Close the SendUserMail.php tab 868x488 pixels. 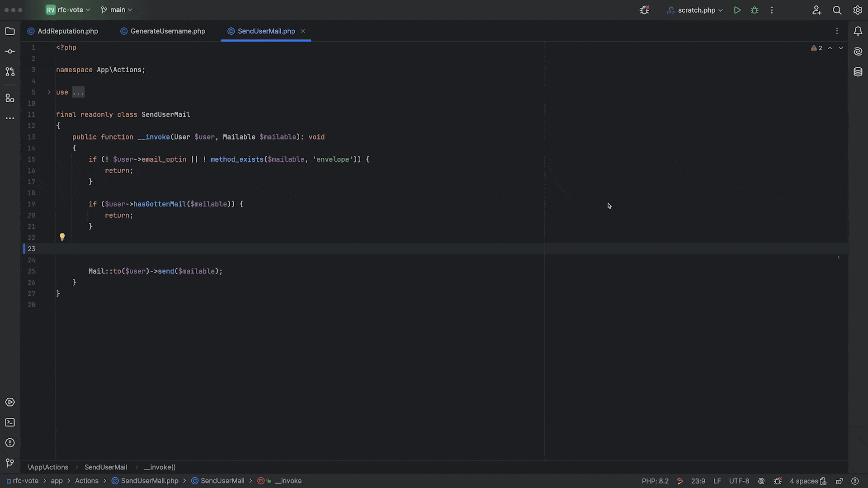tap(303, 31)
